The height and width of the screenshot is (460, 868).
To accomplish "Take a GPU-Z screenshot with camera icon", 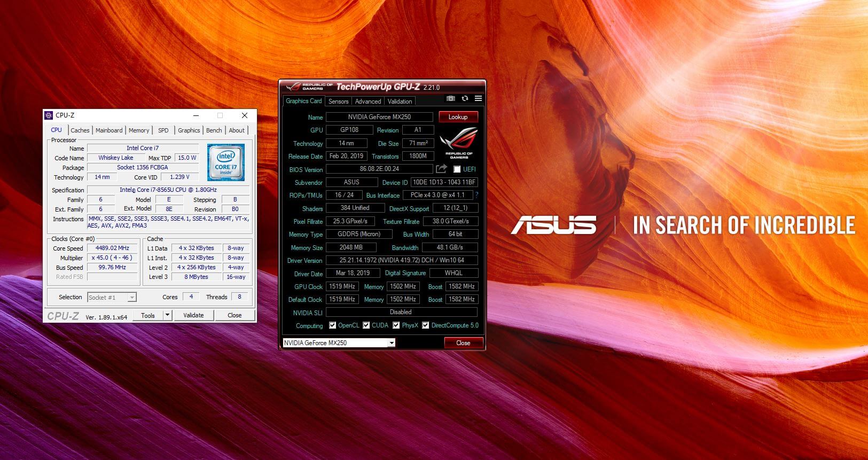I will click(451, 99).
